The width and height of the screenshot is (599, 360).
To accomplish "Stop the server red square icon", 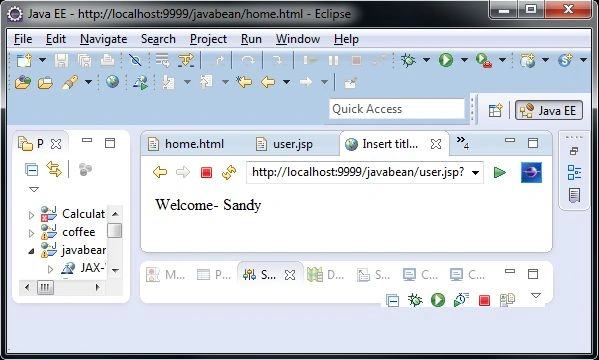I will coord(484,300).
